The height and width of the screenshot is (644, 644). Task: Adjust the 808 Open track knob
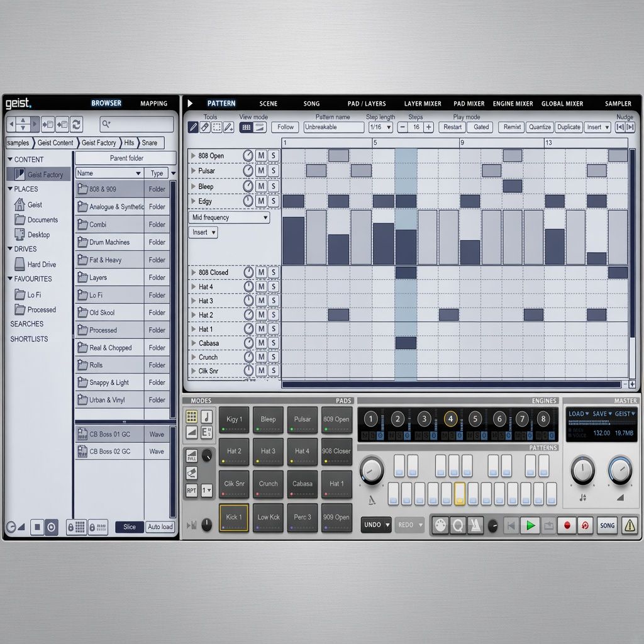248,156
